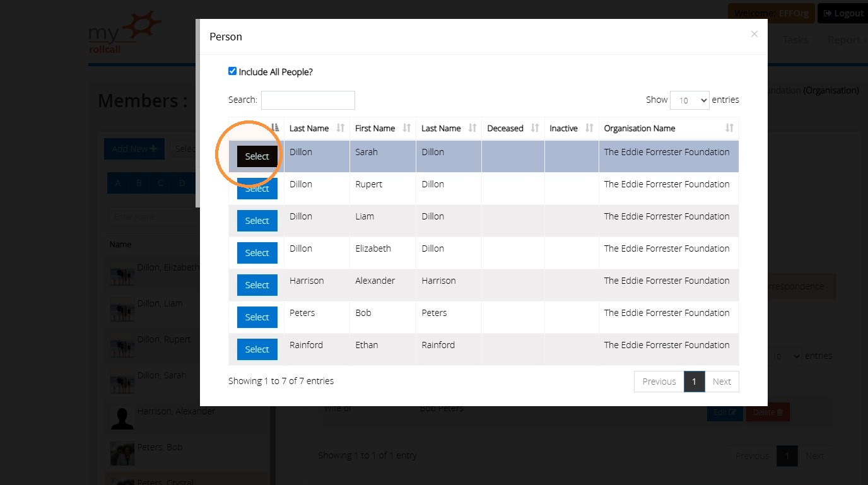Click page 1 in Person dialog pagination
The height and width of the screenshot is (485, 868).
point(694,382)
